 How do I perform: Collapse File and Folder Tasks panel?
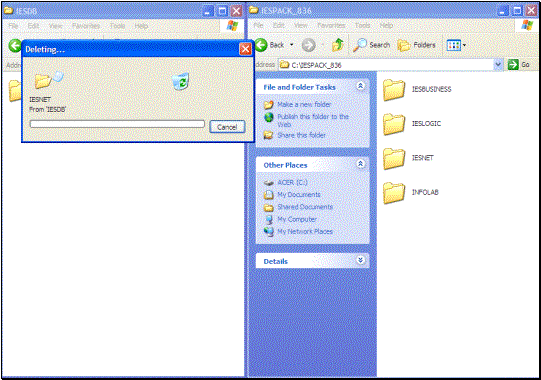[361, 86]
